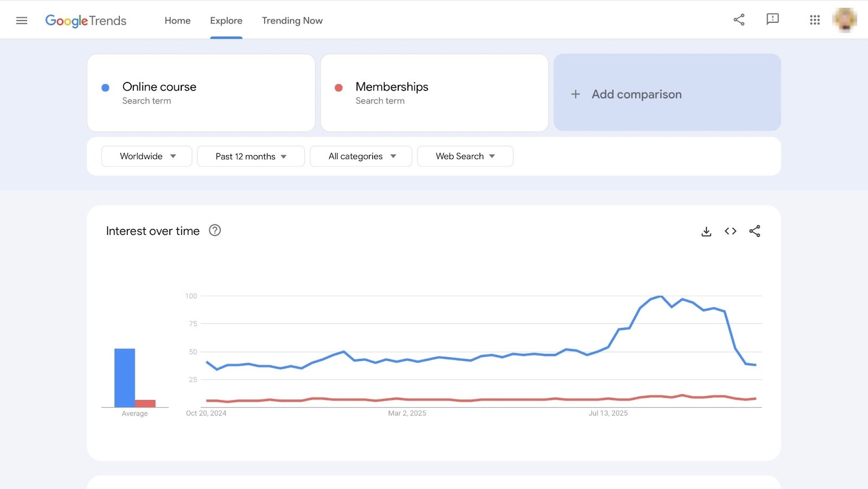Image resolution: width=868 pixels, height=489 pixels.
Task: Expand the Worldwide region dropdown
Action: 146,156
